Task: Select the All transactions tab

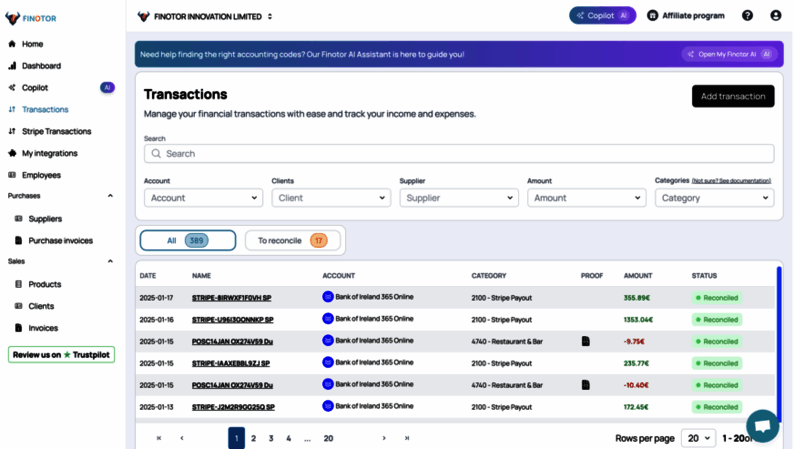Action: (x=188, y=240)
